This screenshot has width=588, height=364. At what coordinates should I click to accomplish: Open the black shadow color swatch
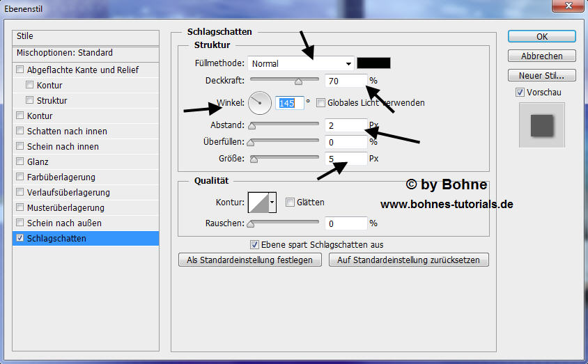point(373,63)
